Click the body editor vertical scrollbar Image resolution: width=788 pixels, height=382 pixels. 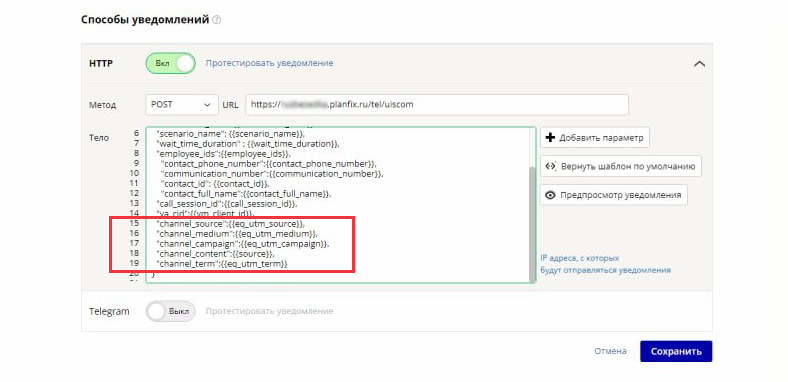click(531, 224)
